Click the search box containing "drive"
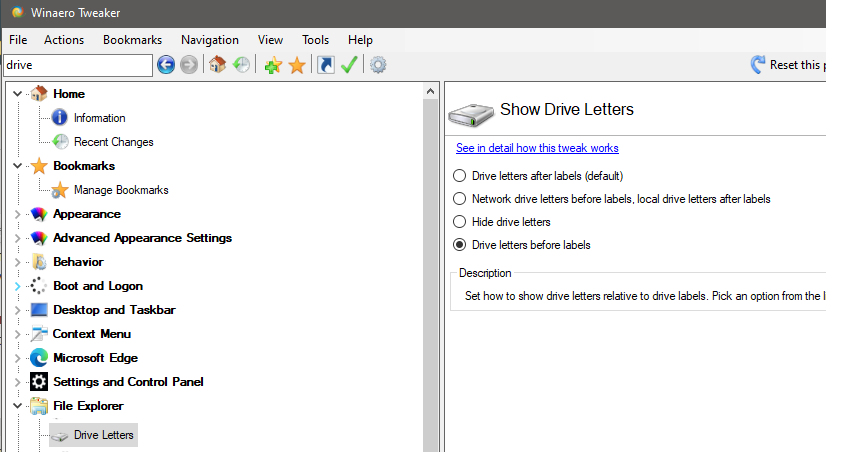The height and width of the screenshot is (452, 856). [x=77, y=65]
